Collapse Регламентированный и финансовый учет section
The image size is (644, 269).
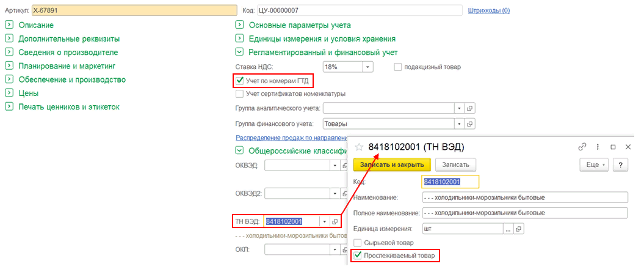click(x=239, y=53)
